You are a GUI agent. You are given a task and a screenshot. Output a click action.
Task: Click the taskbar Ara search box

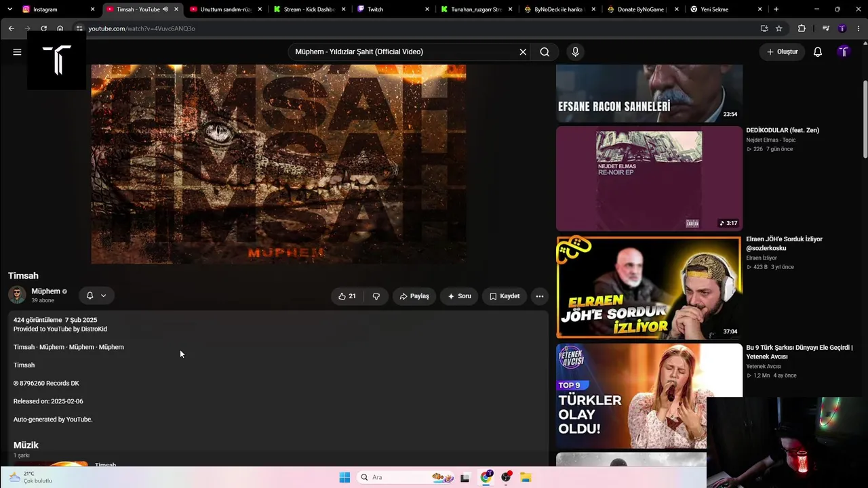click(405, 477)
